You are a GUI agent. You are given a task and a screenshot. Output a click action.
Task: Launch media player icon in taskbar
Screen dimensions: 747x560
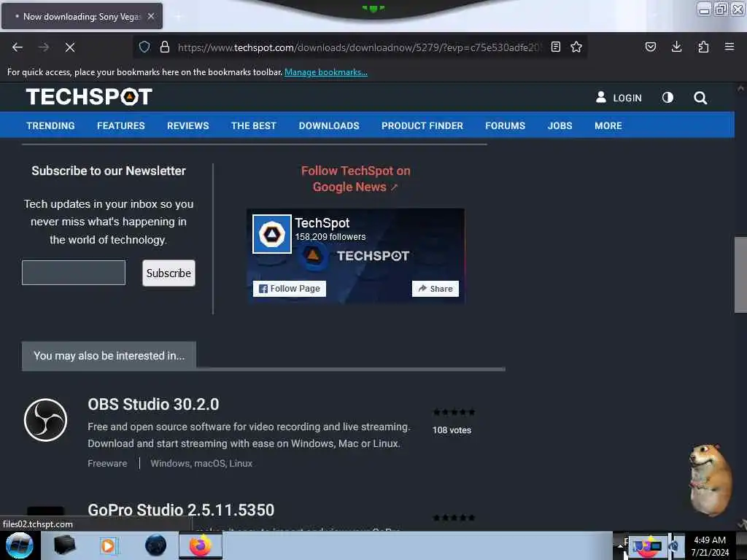click(x=109, y=545)
